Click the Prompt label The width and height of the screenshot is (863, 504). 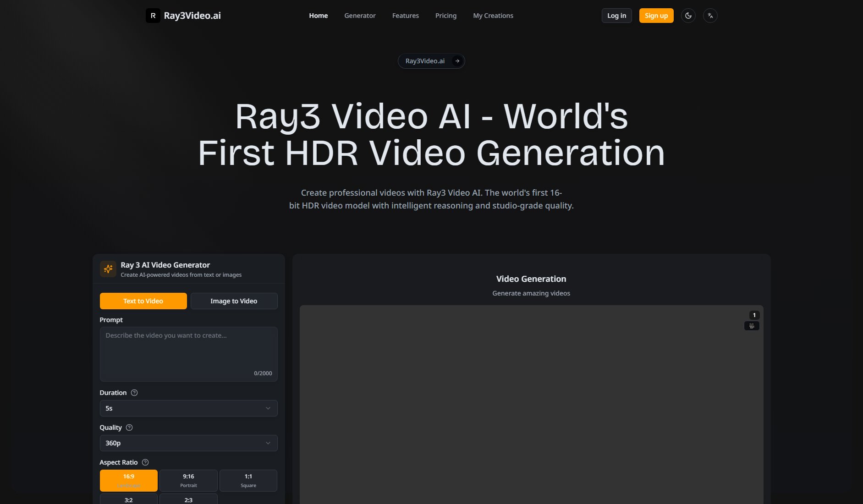coord(111,320)
